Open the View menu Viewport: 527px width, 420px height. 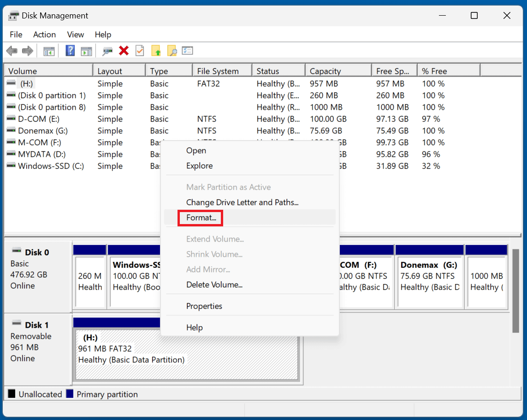pos(75,35)
